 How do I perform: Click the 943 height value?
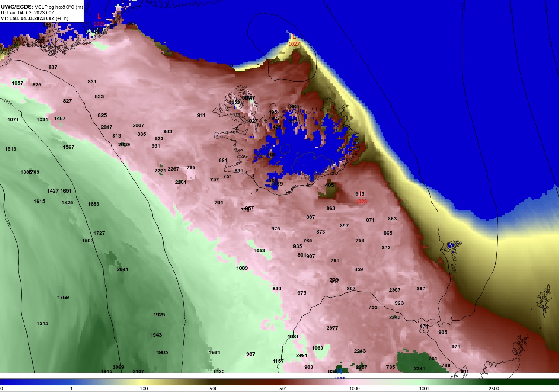pos(168,131)
